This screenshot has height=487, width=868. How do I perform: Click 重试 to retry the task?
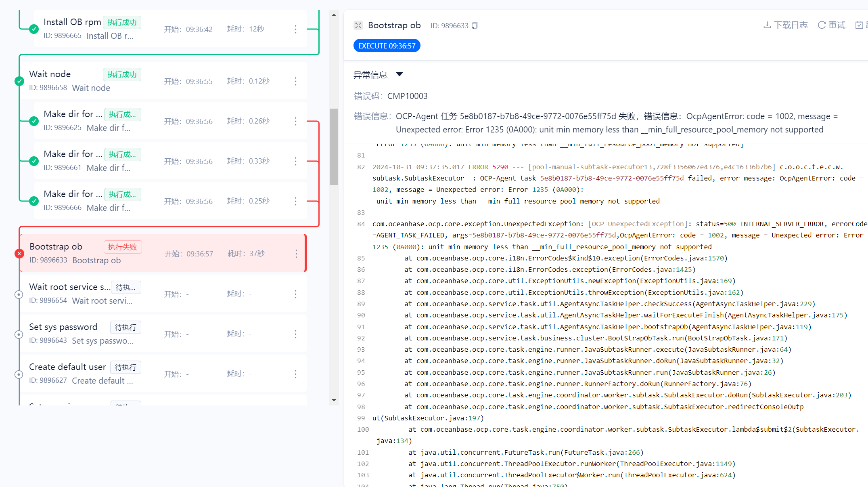pos(831,25)
